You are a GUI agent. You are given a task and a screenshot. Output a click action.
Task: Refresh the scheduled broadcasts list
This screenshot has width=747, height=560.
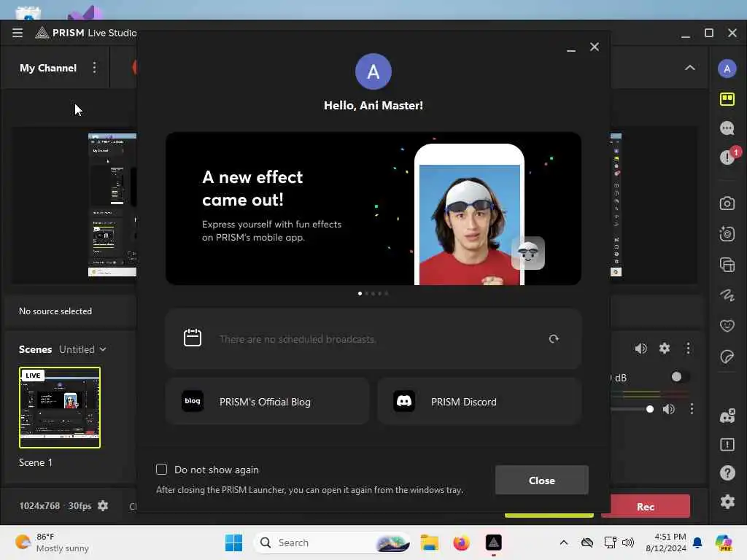(554, 339)
